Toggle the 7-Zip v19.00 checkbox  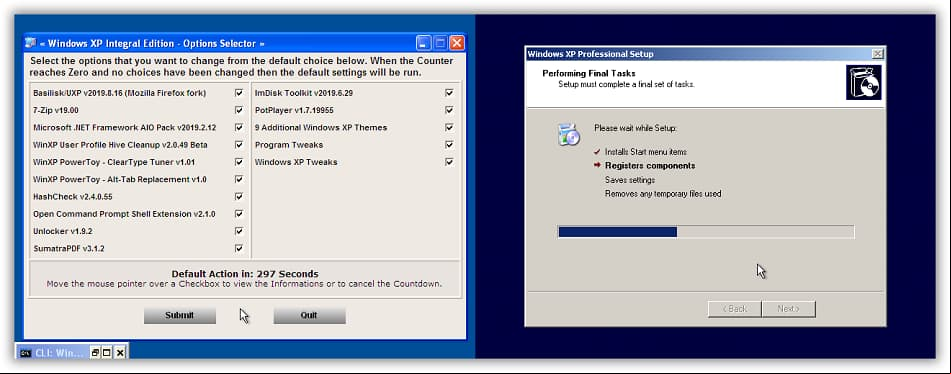pos(239,110)
